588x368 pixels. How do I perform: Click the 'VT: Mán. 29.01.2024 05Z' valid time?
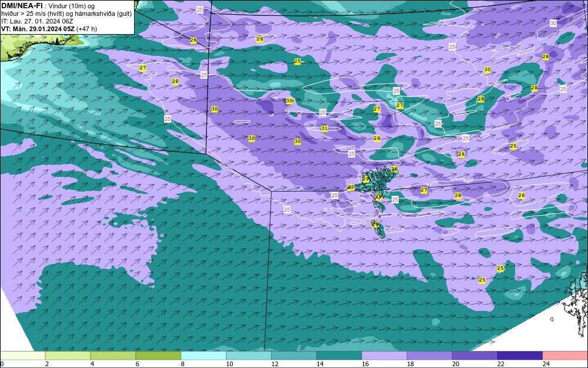tap(38, 29)
